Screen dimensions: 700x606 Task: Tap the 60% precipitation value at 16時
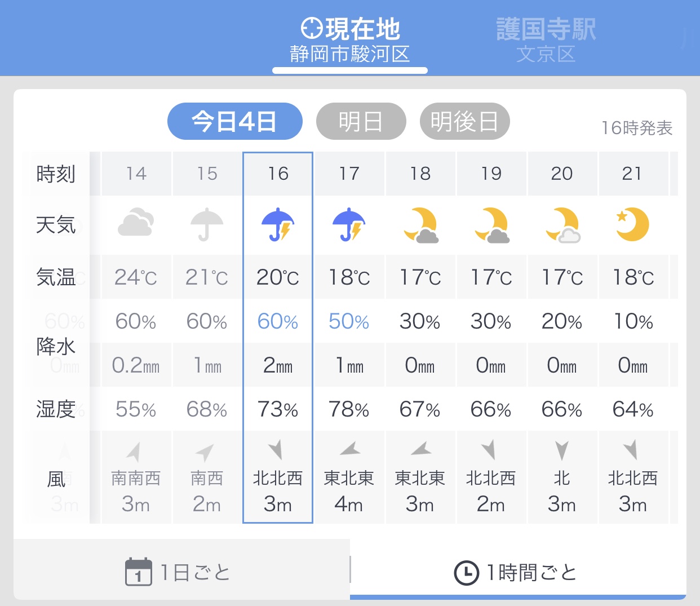278,321
